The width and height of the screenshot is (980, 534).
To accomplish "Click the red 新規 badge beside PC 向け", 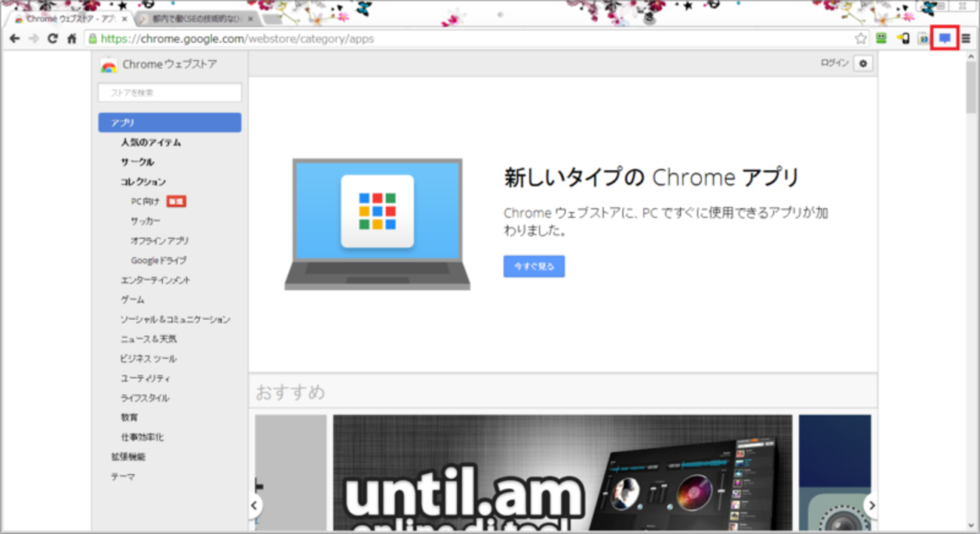I will tap(176, 201).
